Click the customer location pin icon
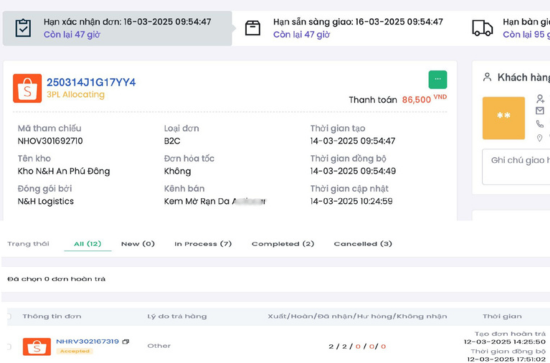This screenshot has width=550, height=363. coord(540,138)
